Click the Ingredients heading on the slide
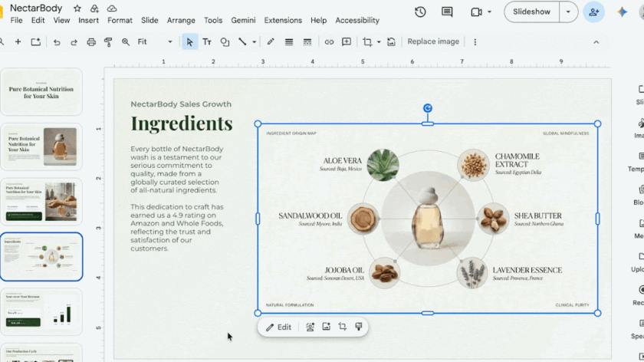Screen dimensions: 644x362 pos(182,123)
